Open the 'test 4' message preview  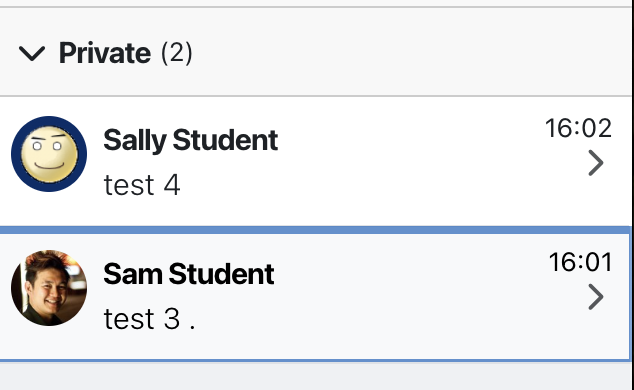tap(142, 185)
